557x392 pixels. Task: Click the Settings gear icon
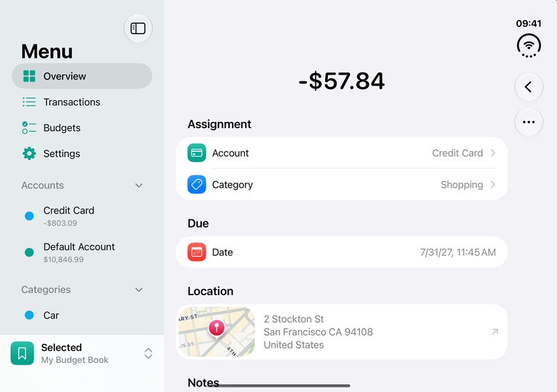click(29, 154)
